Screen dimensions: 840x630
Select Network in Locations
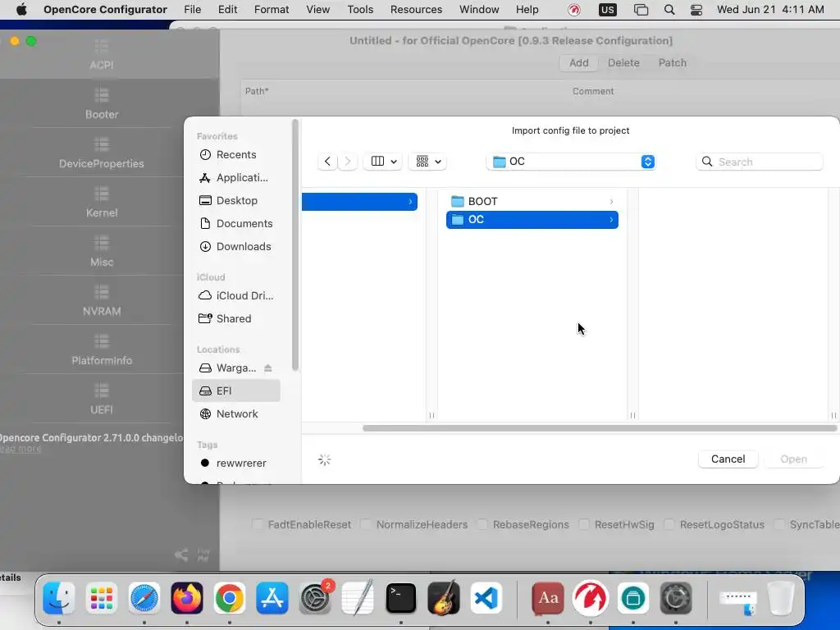point(235,414)
